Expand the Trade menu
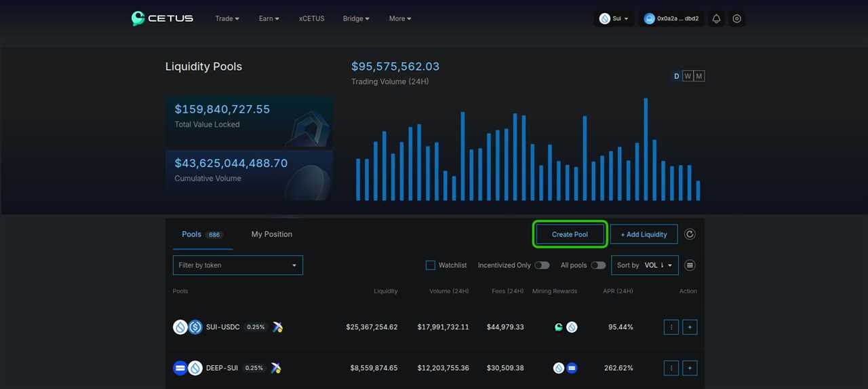This screenshot has height=389, width=868. click(x=227, y=19)
